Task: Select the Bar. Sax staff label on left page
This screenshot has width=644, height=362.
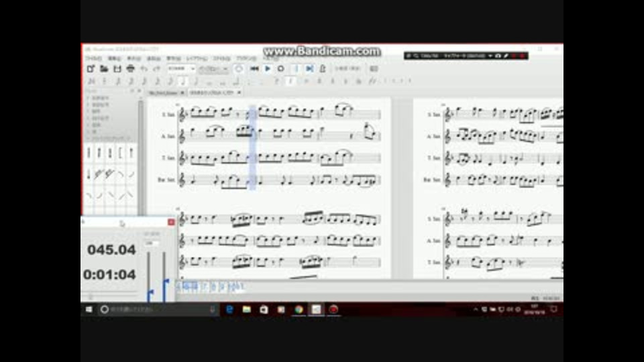Action: 166,180
